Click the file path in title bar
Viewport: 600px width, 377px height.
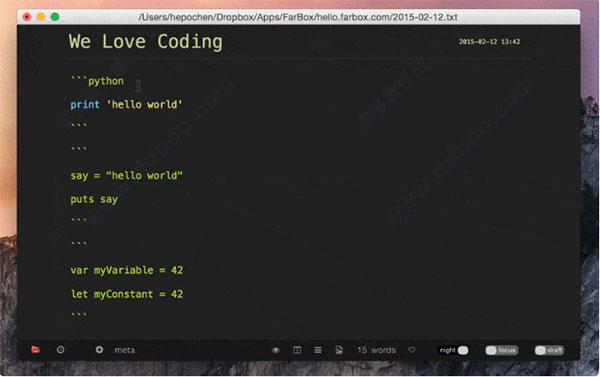click(298, 17)
